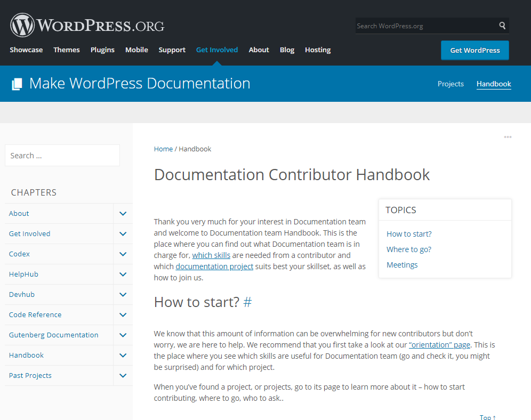Open the Past Projects chapter link
Viewport: 531px width, 420px height.
[30, 376]
